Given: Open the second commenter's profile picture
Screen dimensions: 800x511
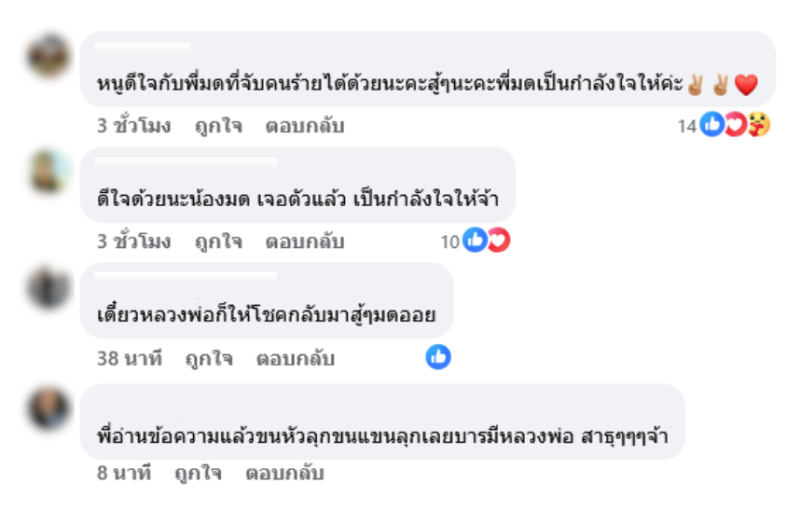Looking at the screenshot, I should pos(49,172).
